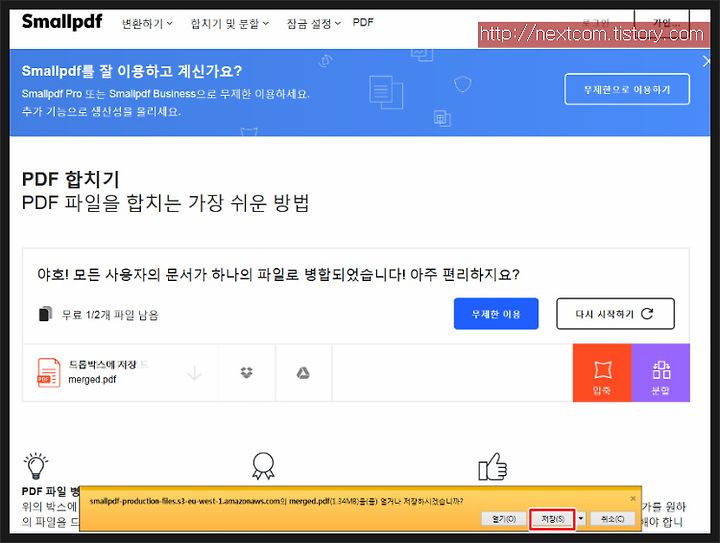The height and width of the screenshot is (543, 720).
Task: Click the thumbs-up feature icon
Action: [493, 467]
